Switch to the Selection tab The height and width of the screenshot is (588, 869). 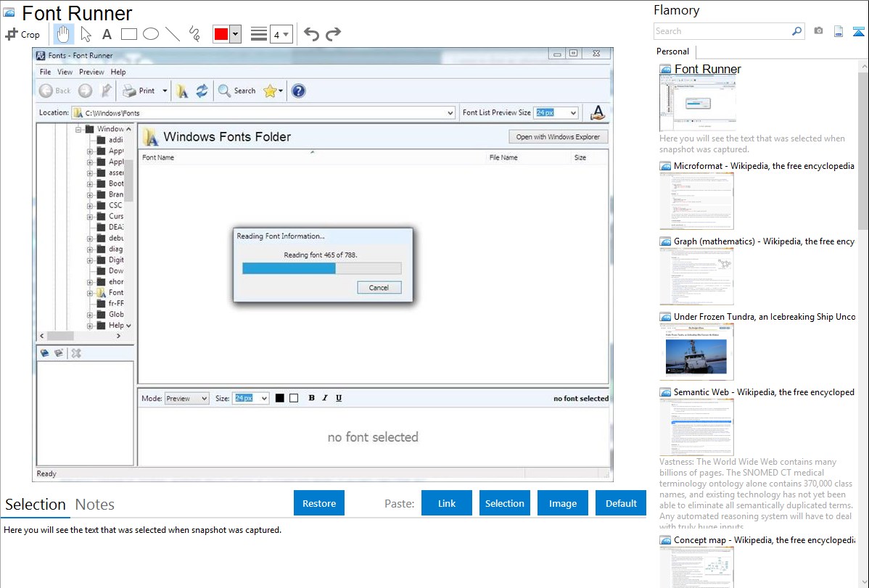click(x=36, y=505)
